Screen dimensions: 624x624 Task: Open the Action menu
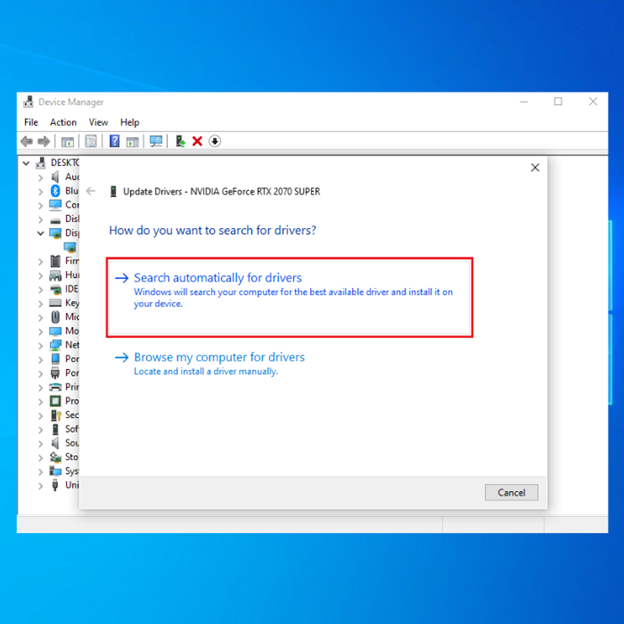63,122
